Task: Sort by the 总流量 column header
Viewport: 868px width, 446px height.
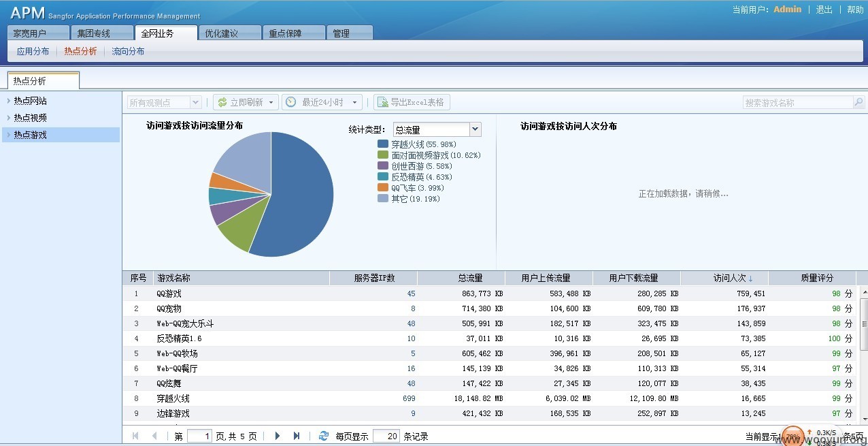Action: (x=461, y=278)
